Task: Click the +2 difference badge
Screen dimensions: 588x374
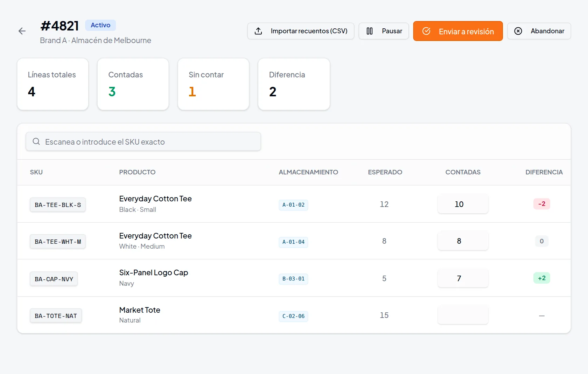Action: (541, 278)
